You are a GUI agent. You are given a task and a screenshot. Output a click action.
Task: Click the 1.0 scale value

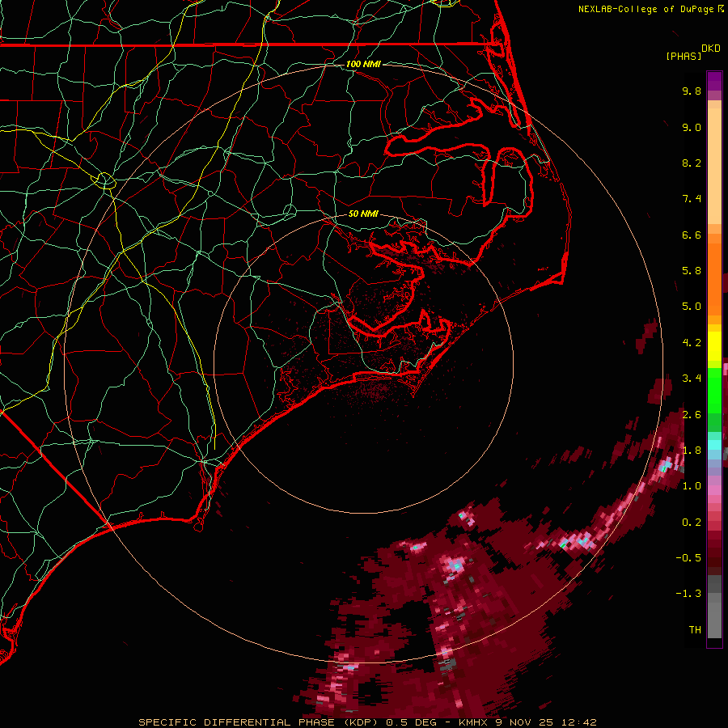click(692, 486)
